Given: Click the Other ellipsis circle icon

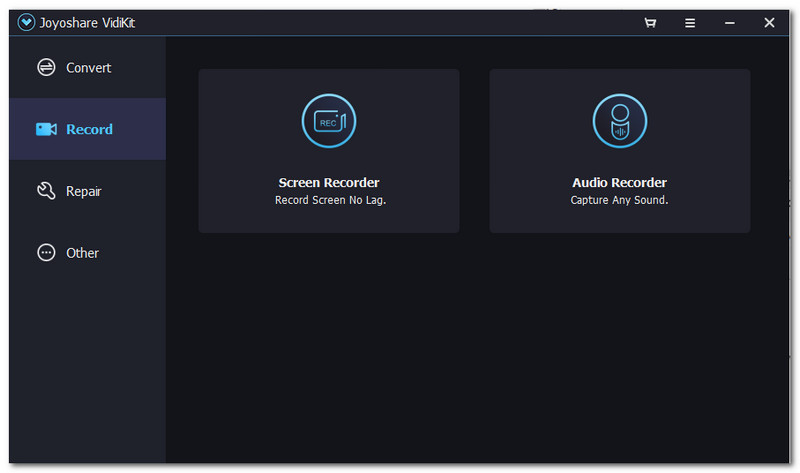Looking at the screenshot, I should pyautogui.click(x=46, y=252).
